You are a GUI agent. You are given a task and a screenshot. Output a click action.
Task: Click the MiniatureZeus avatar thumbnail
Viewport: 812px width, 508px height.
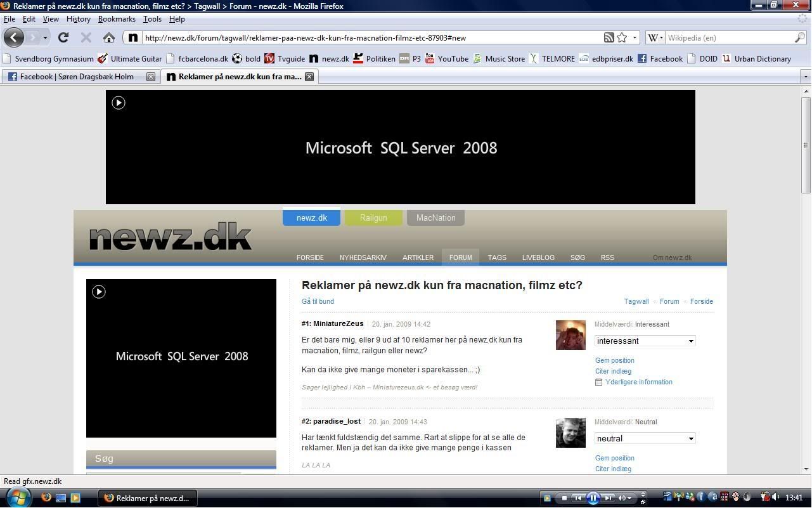point(570,335)
